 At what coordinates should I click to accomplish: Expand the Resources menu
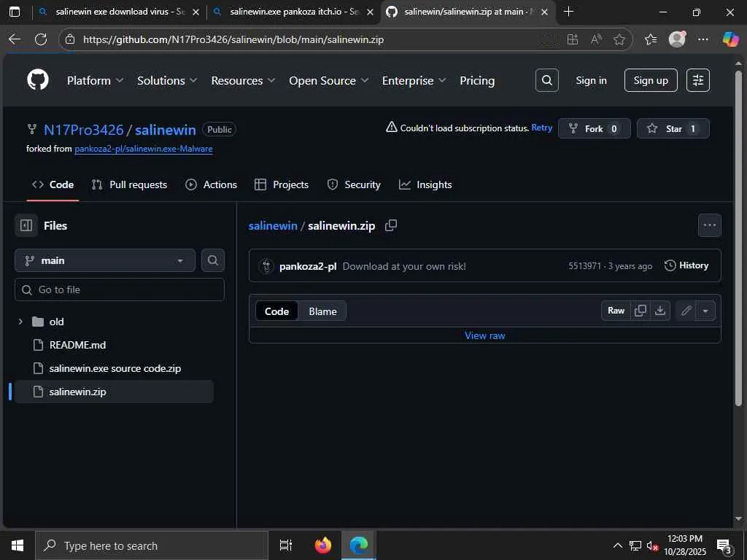coord(243,80)
